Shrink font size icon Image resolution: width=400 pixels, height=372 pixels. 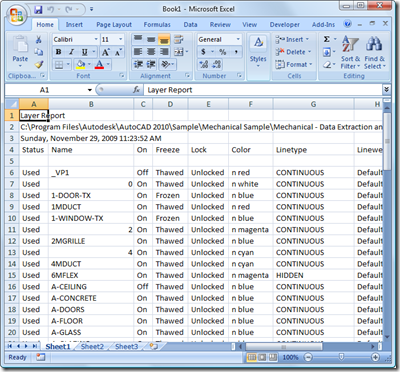[118, 52]
